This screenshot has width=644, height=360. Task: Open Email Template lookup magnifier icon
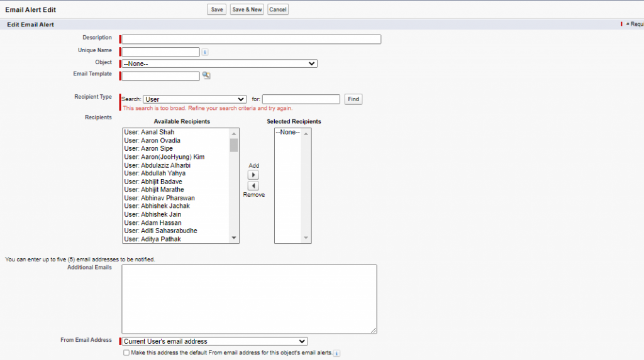click(x=206, y=76)
